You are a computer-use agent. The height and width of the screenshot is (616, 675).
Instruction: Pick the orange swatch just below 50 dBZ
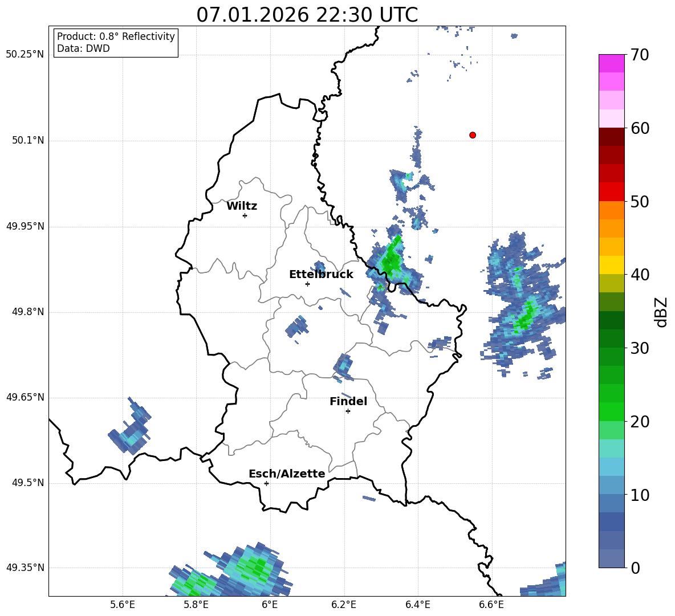611,210
